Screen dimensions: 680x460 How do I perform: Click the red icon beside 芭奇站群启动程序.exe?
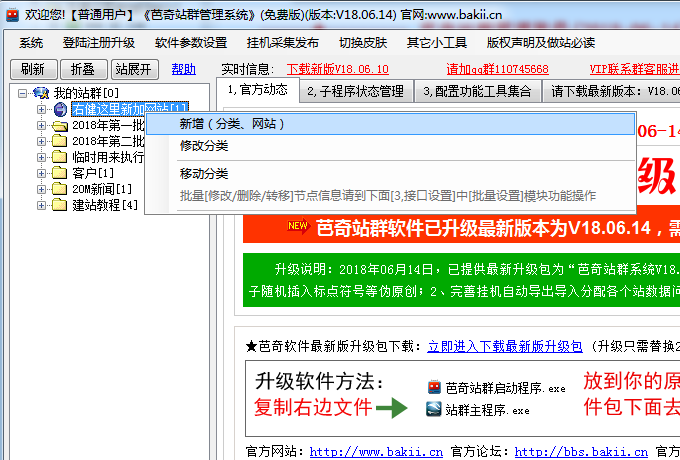pos(434,387)
